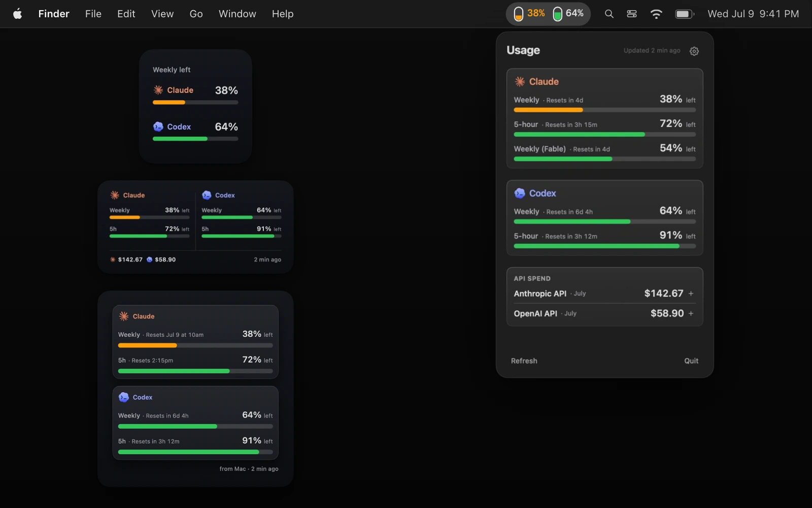Image resolution: width=812 pixels, height=508 pixels.
Task: Click '2 min ago' in medium widget
Action: coord(267,260)
